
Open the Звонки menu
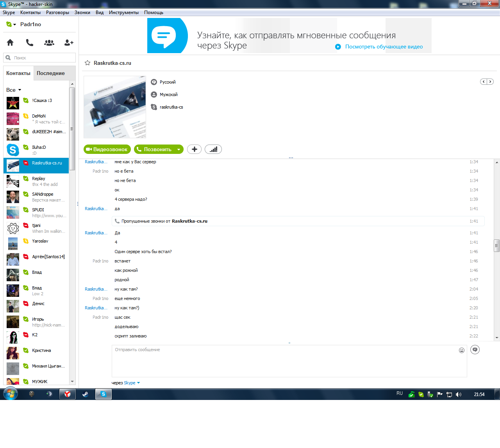click(x=82, y=12)
